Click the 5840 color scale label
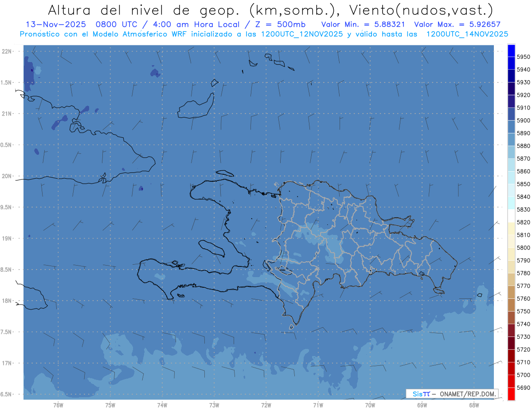Screen dimensions: 532x411 (523, 197)
